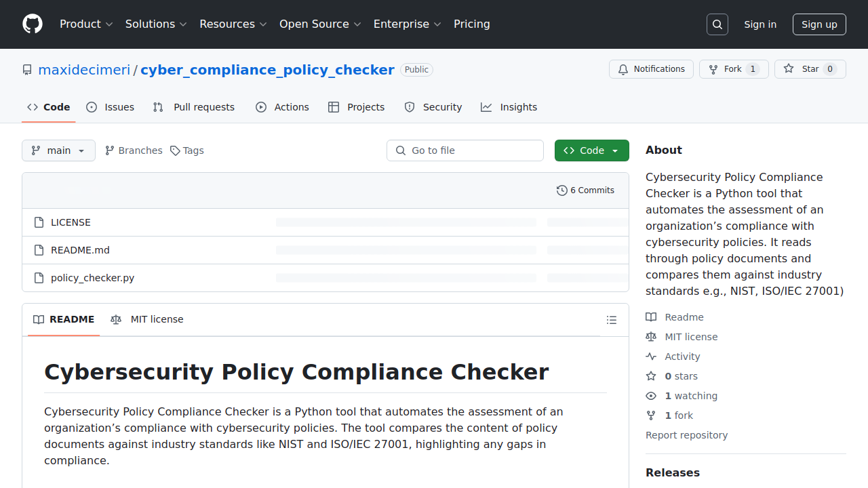Click the repository icon beside maxidecimeri
This screenshot has width=868, height=488.
[x=27, y=70]
